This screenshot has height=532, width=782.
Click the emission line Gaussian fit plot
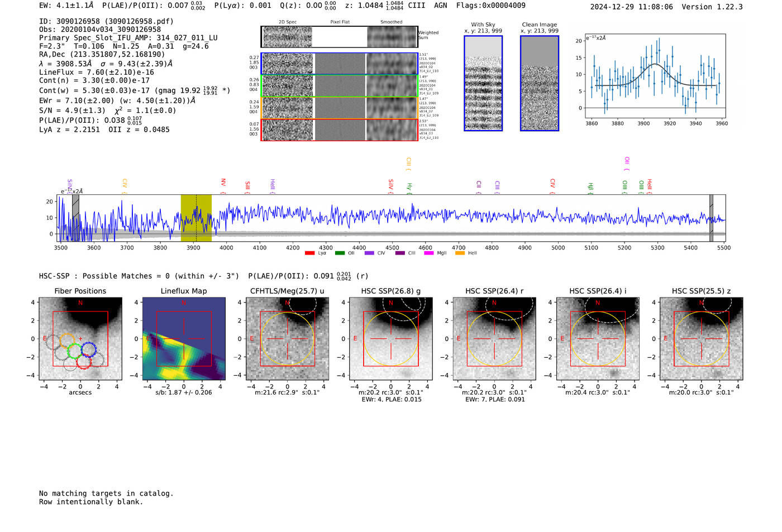click(x=655, y=76)
